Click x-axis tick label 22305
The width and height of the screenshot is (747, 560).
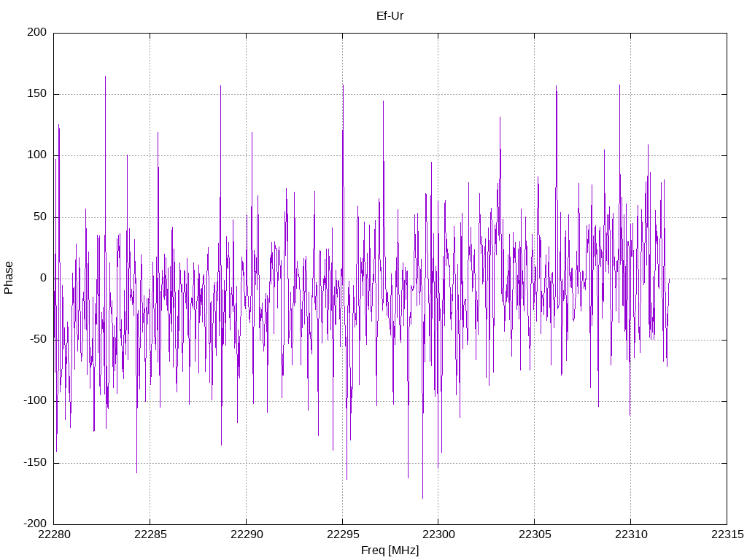[x=535, y=534]
